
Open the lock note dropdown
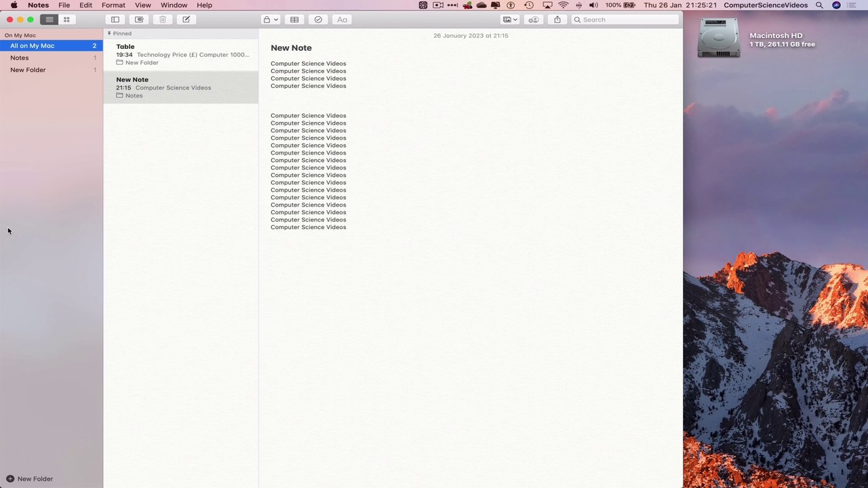pos(271,20)
